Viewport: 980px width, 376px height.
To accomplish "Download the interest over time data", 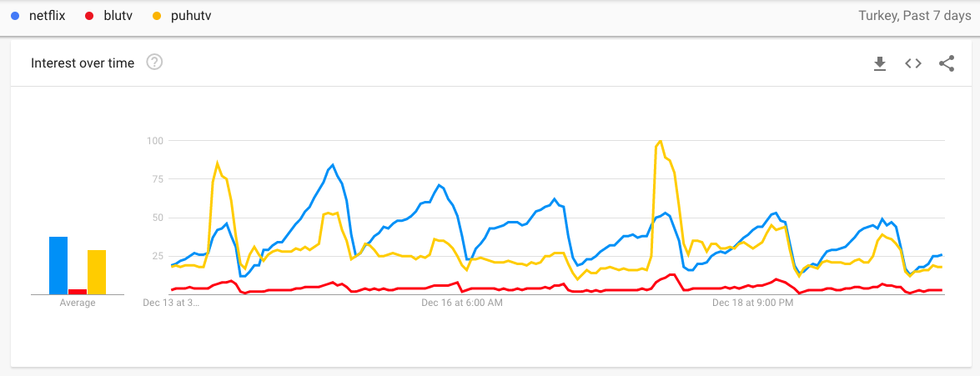I will pos(879,63).
